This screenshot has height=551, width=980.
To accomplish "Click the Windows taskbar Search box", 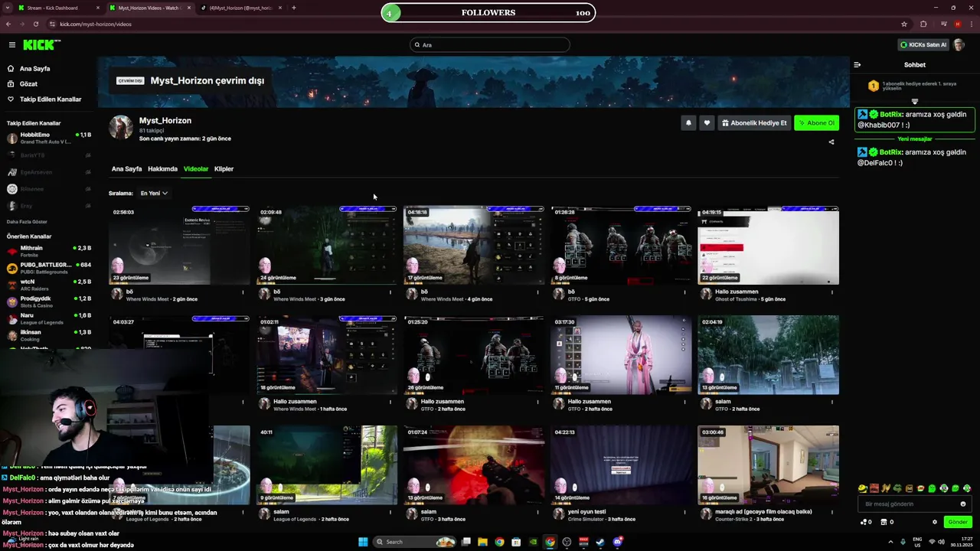I will pyautogui.click(x=414, y=542).
